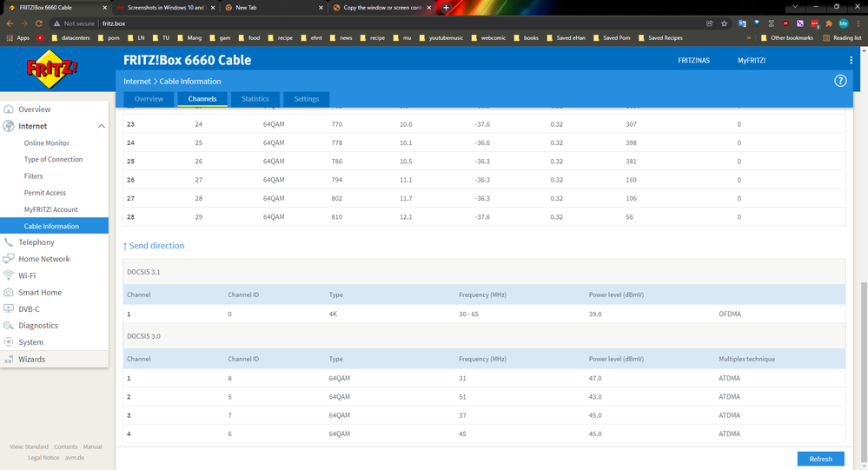868x470 pixels.
Task: Click the share page icon in address bar
Action: (x=709, y=23)
